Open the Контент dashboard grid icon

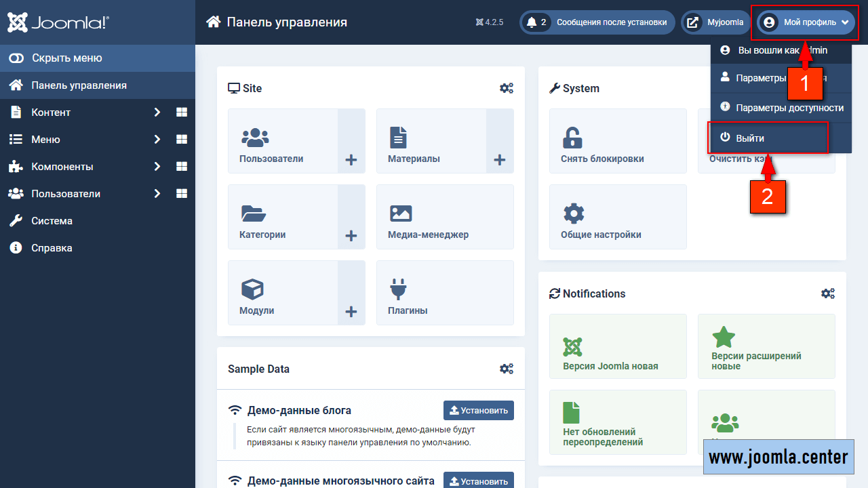click(x=181, y=113)
